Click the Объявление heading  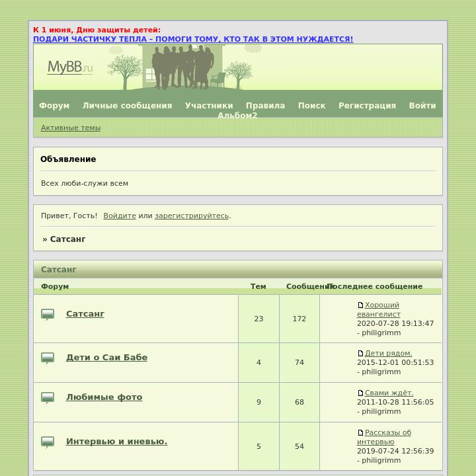68,159
